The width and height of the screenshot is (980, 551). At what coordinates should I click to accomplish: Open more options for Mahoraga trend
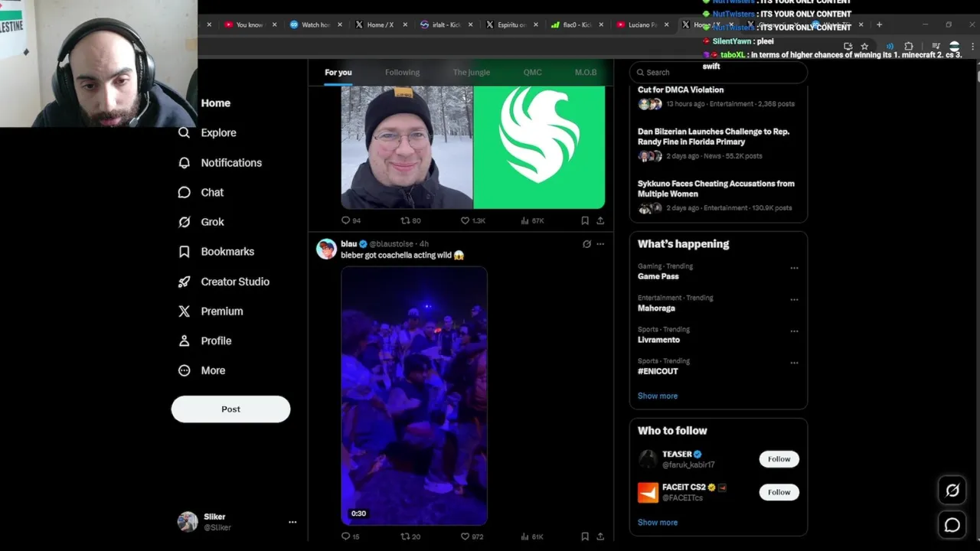point(794,299)
